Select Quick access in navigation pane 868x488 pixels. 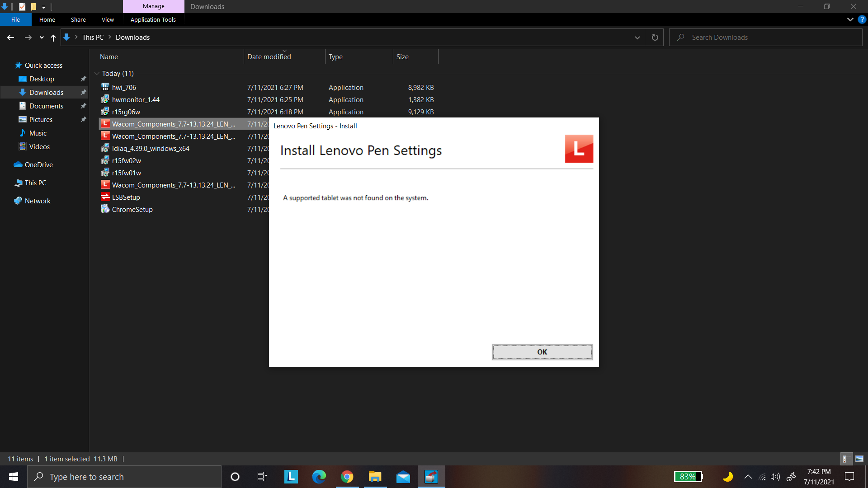tap(43, 66)
